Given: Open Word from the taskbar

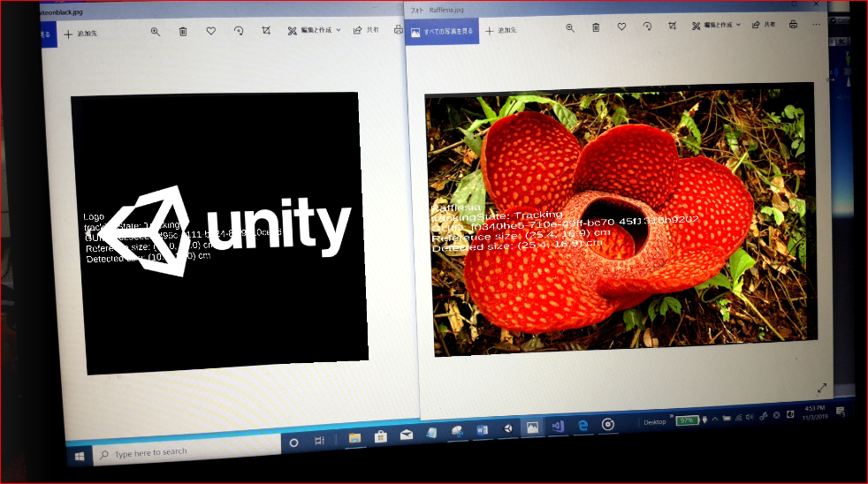Looking at the screenshot, I should pyautogui.click(x=482, y=430).
